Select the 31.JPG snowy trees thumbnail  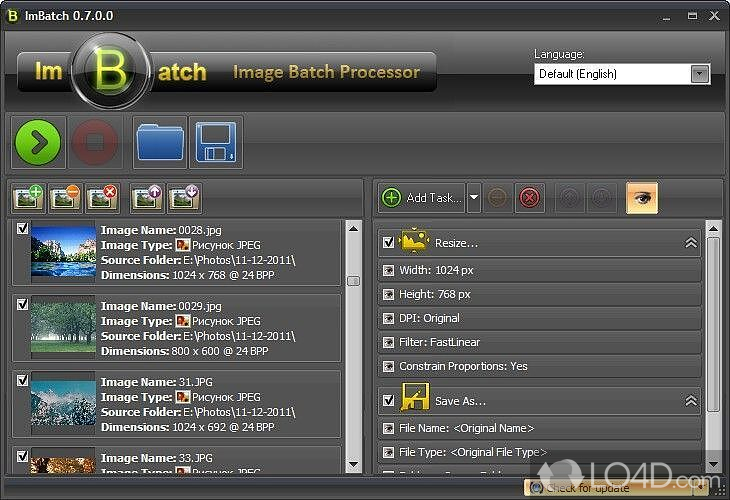click(x=63, y=403)
